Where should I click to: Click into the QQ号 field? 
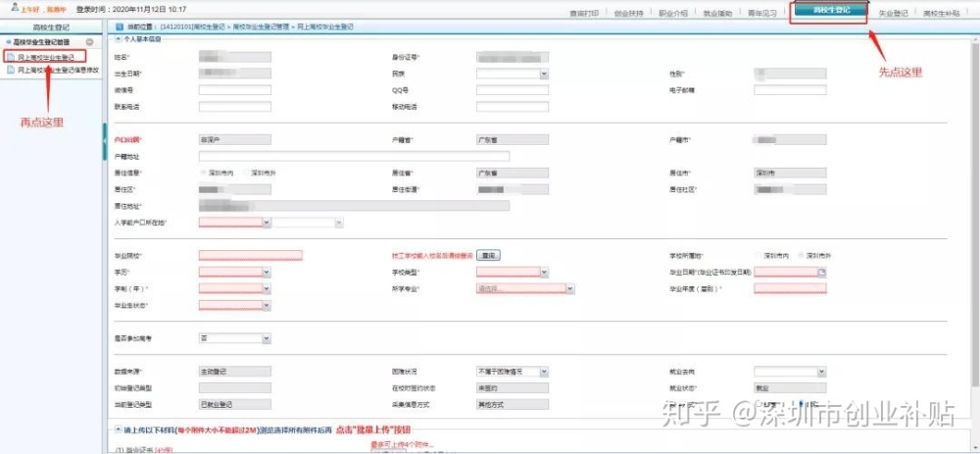pos(513,90)
